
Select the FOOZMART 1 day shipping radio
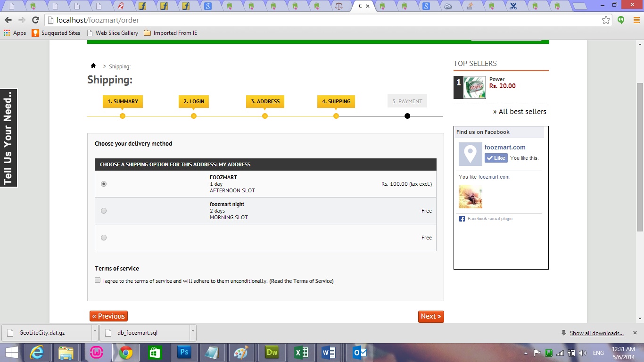click(104, 184)
